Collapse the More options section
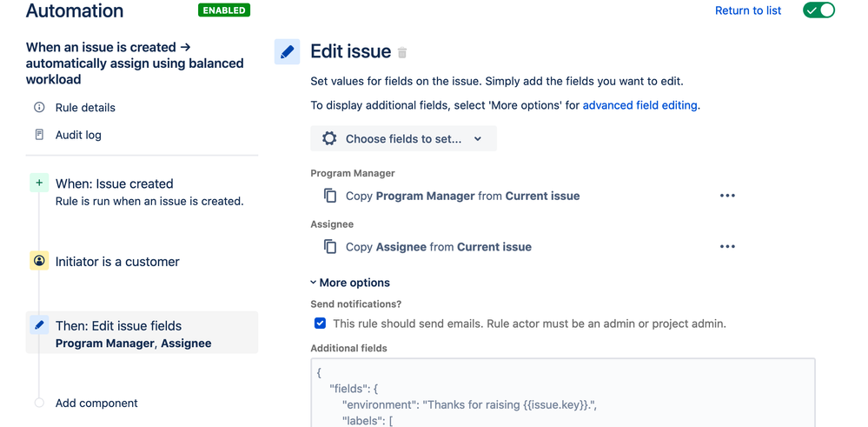The width and height of the screenshot is (868, 427). [350, 283]
